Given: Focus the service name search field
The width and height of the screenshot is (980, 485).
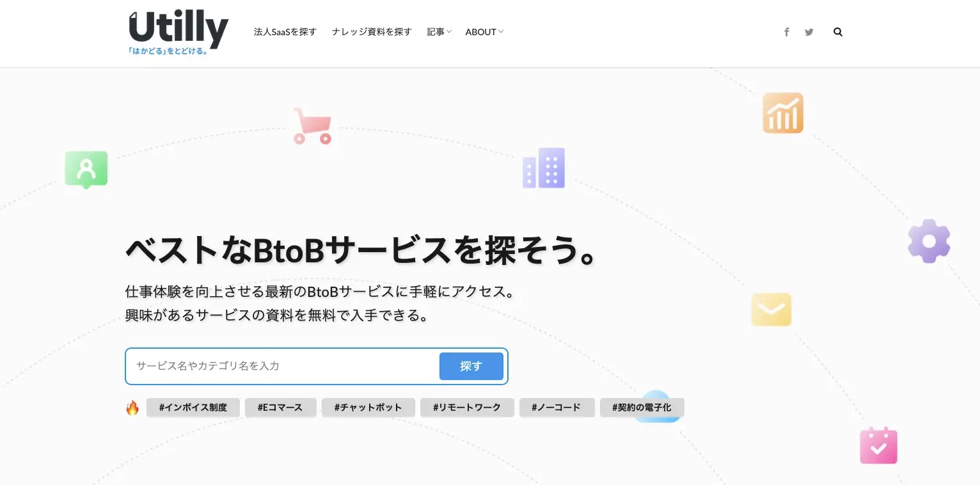Looking at the screenshot, I should (x=281, y=366).
